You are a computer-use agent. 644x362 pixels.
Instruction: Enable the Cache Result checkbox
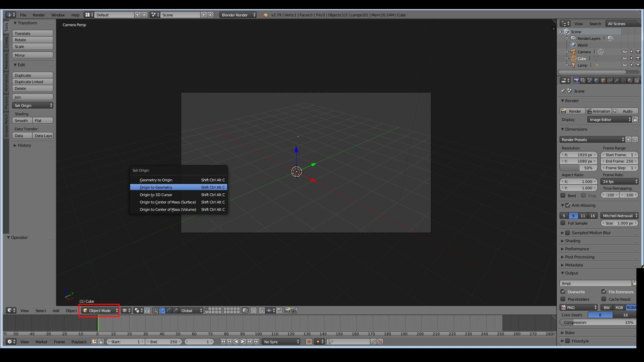pyautogui.click(x=604, y=299)
